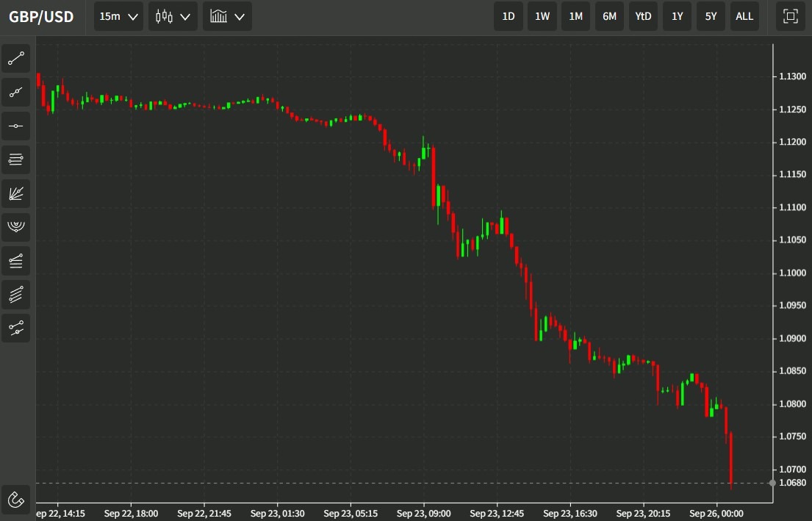Click the Sep 23, 05:15 time label
The image size is (812, 521).
pyautogui.click(x=351, y=514)
